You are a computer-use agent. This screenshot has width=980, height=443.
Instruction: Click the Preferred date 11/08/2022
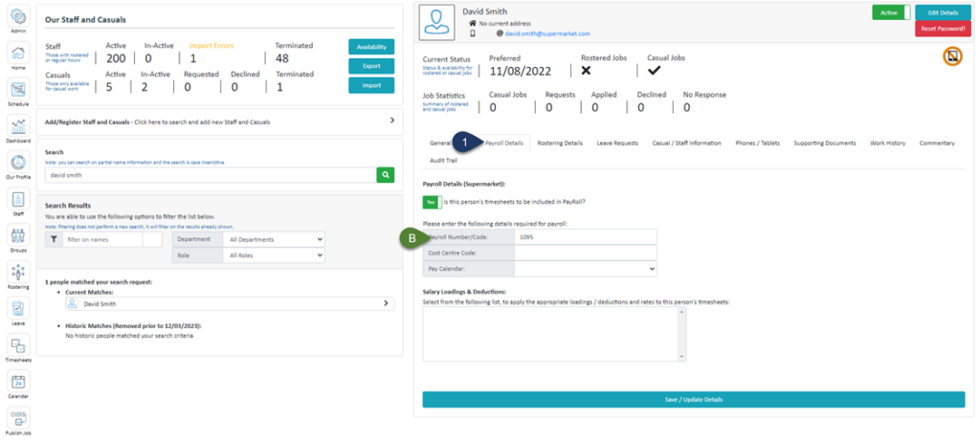pyautogui.click(x=520, y=71)
